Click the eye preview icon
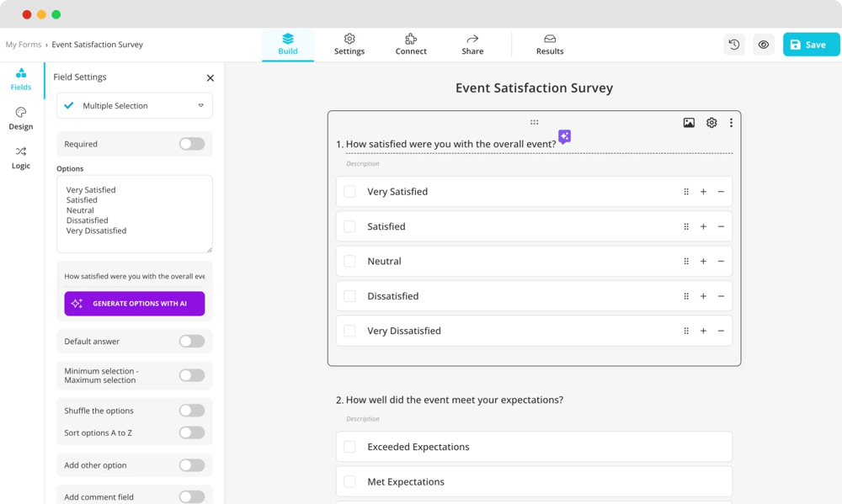This screenshot has width=842, height=504. tap(764, 45)
